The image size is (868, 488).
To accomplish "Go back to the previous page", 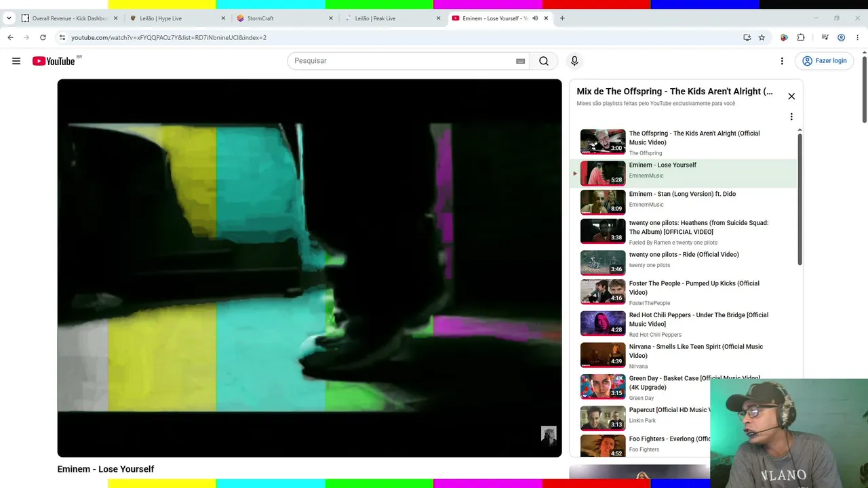I will pyautogui.click(x=10, y=37).
